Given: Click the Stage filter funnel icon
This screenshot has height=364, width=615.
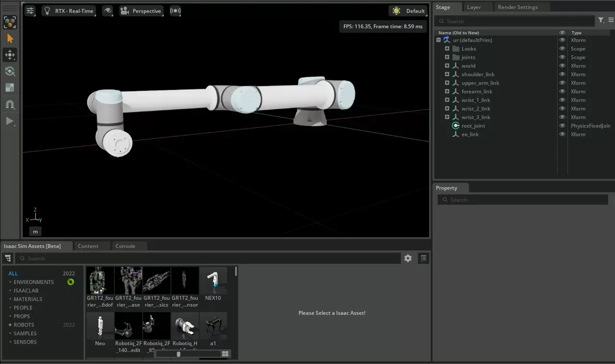Looking at the screenshot, I should [601, 20].
